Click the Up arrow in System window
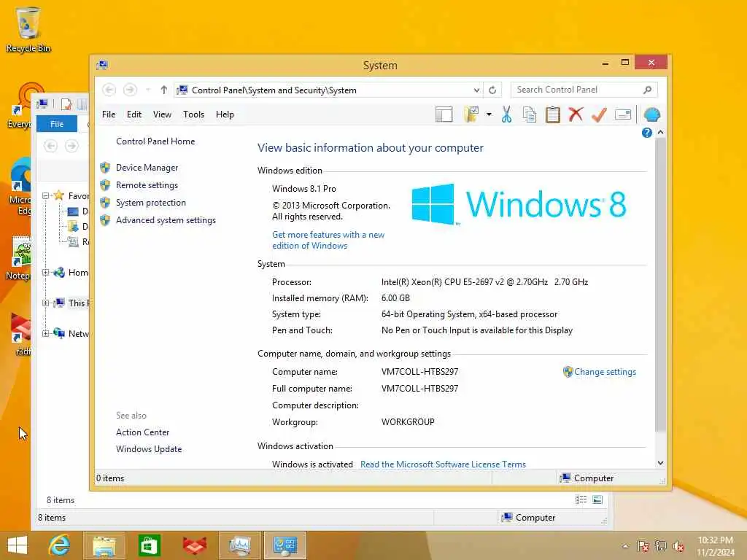 pos(164,90)
